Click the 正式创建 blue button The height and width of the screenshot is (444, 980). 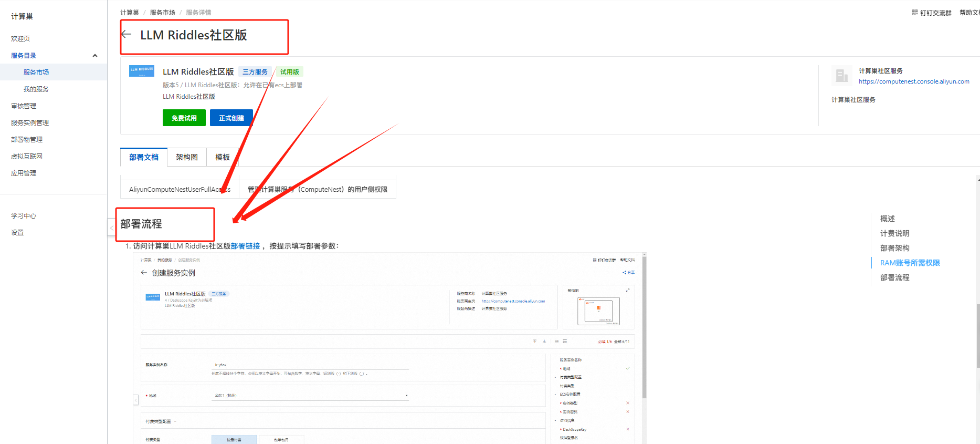(231, 118)
